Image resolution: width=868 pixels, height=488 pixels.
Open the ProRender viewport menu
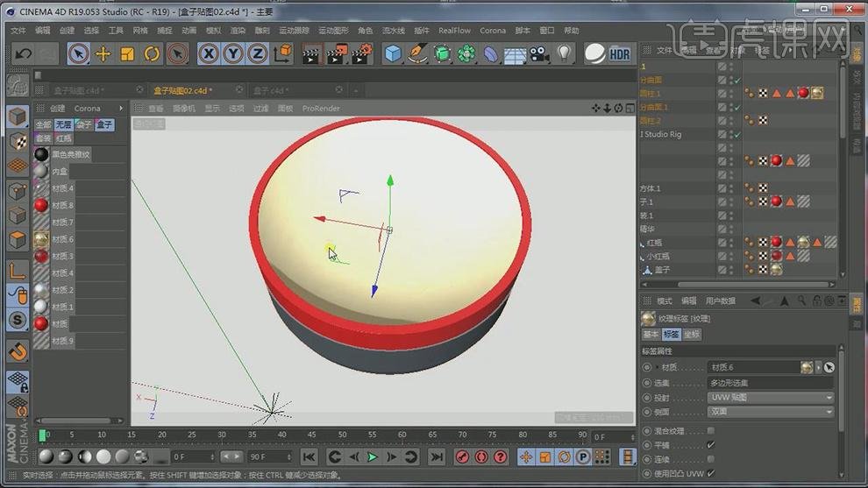tap(321, 109)
